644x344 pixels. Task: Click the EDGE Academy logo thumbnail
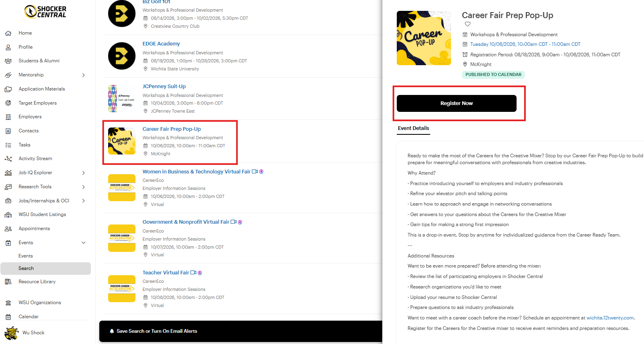122,56
